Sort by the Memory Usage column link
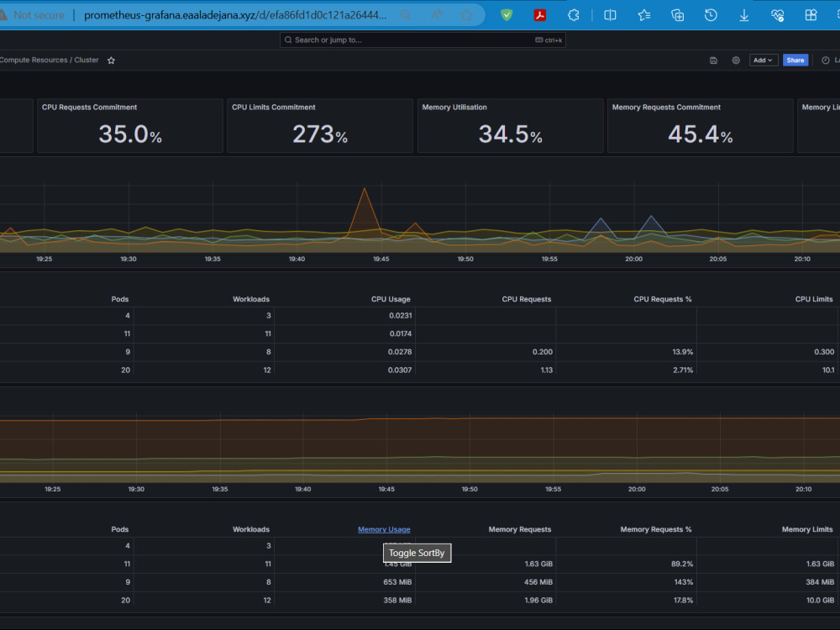Image resolution: width=840 pixels, height=630 pixels. [x=384, y=529]
